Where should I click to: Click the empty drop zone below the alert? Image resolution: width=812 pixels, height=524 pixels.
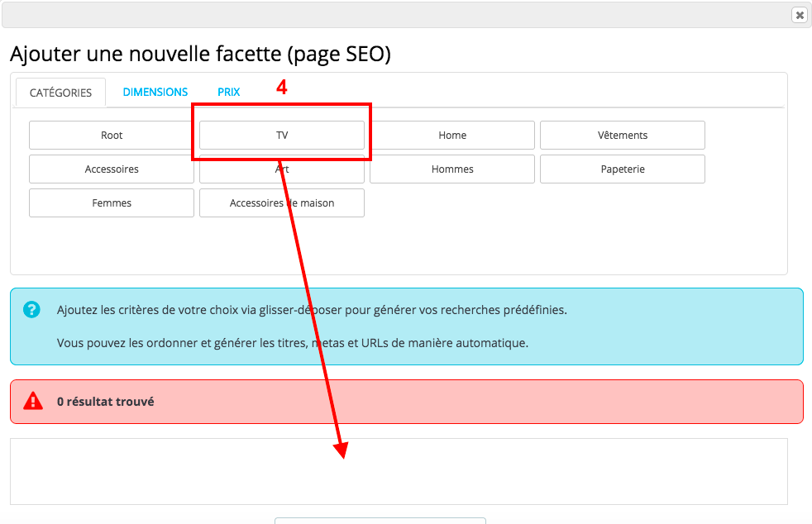(405, 471)
